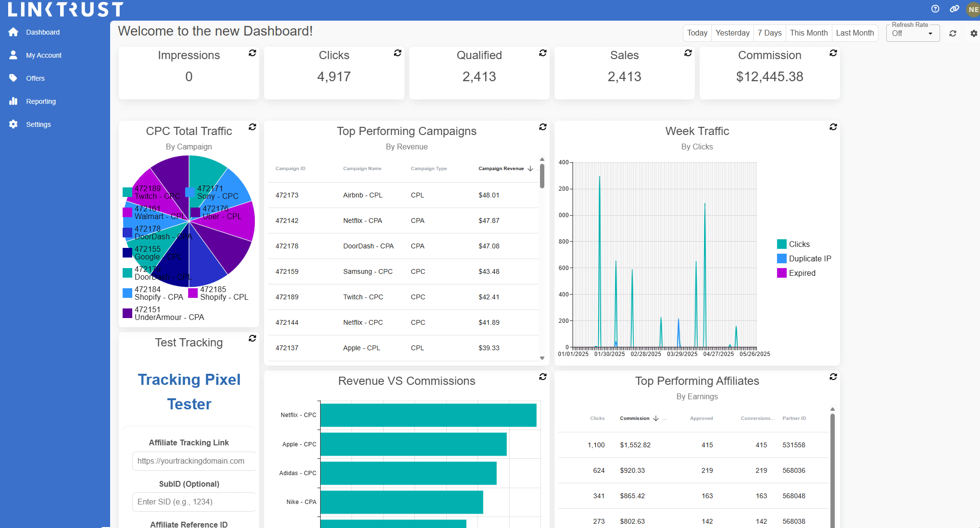Viewport: 980px width, 528px height.
Task: Click the Settings gear icon in sidebar
Action: point(13,124)
